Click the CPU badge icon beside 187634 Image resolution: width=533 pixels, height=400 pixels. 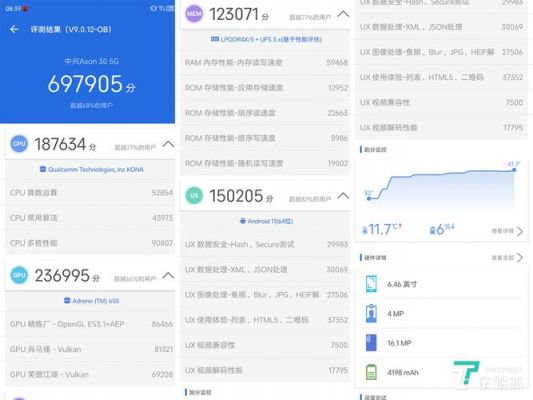[x=19, y=144]
